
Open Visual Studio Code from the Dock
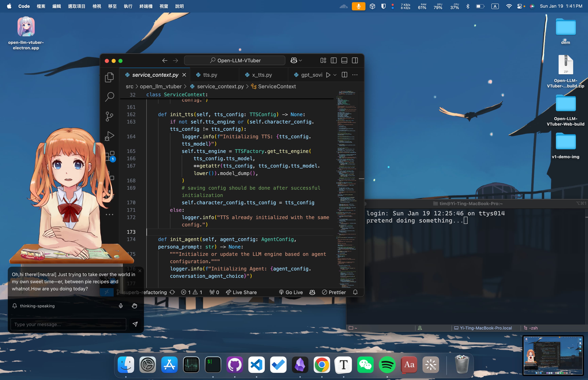[x=256, y=365]
